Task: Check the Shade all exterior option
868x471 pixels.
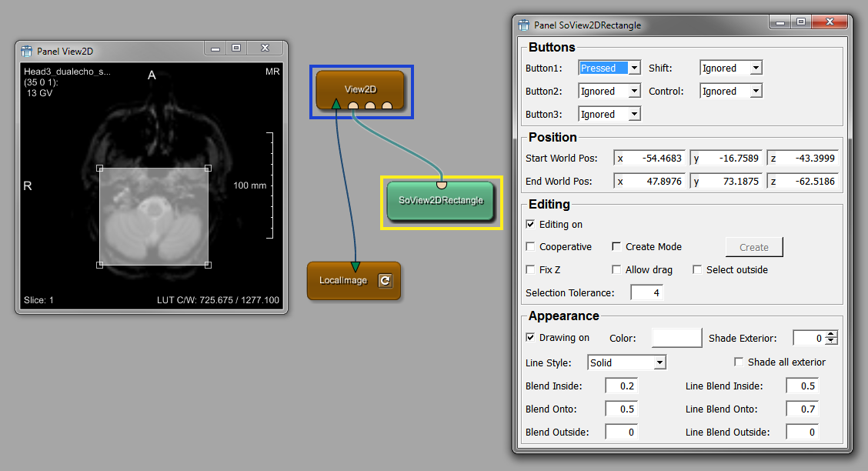Action: point(739,362)
